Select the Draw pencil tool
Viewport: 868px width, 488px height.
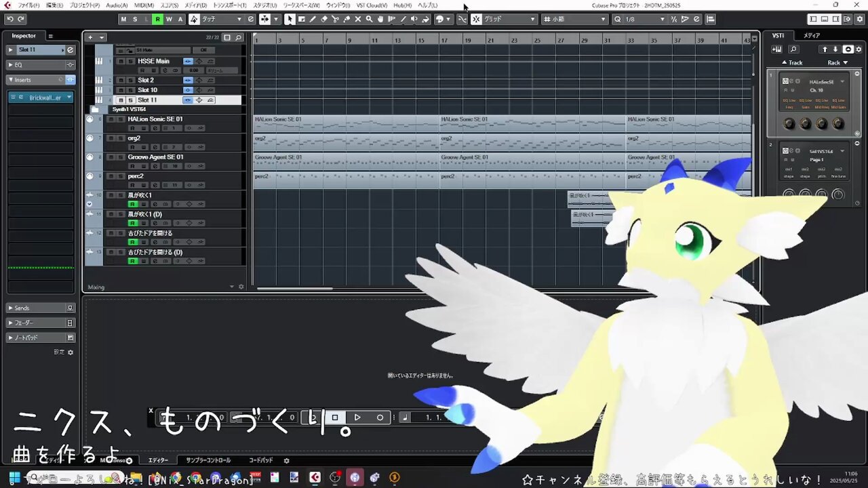313,19
